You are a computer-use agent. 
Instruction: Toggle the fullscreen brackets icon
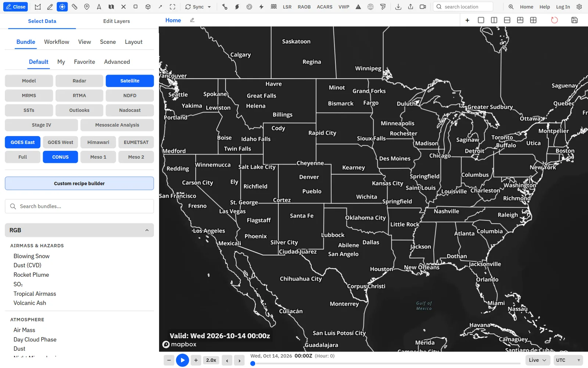coord(172,7)
